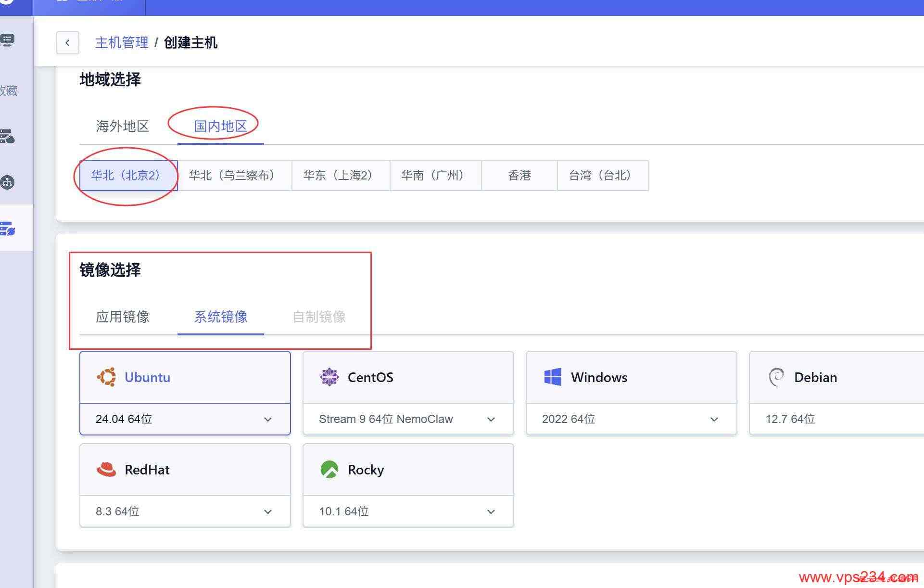Pick the RedHat image card
Image resolution: width=924 pixels, height=588 pixels.
pos(185,470)
